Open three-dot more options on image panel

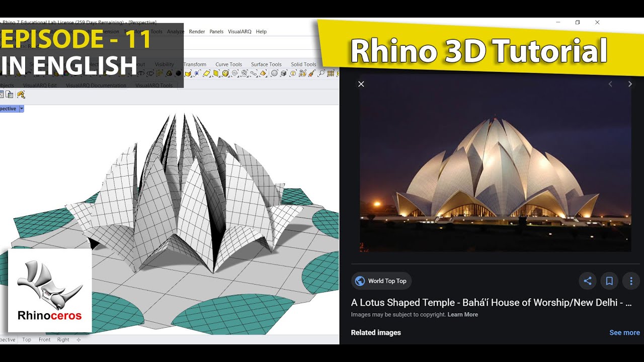631,281
